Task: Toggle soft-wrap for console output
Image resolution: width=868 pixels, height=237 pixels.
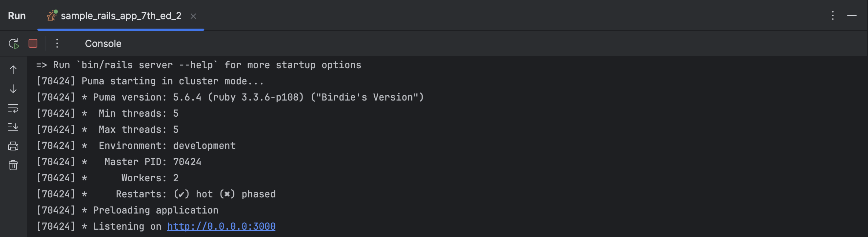Action: pos(13,108)
